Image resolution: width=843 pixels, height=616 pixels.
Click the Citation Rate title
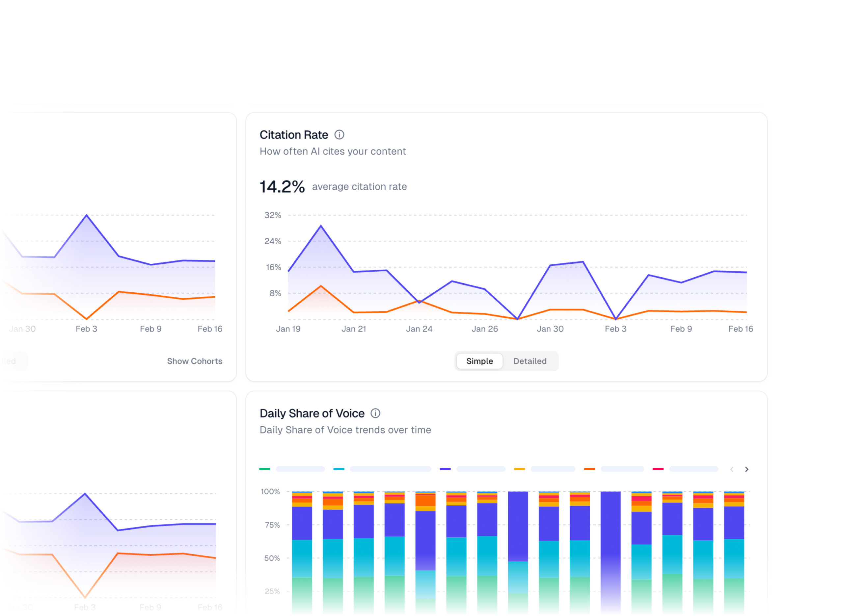point(294,135)
